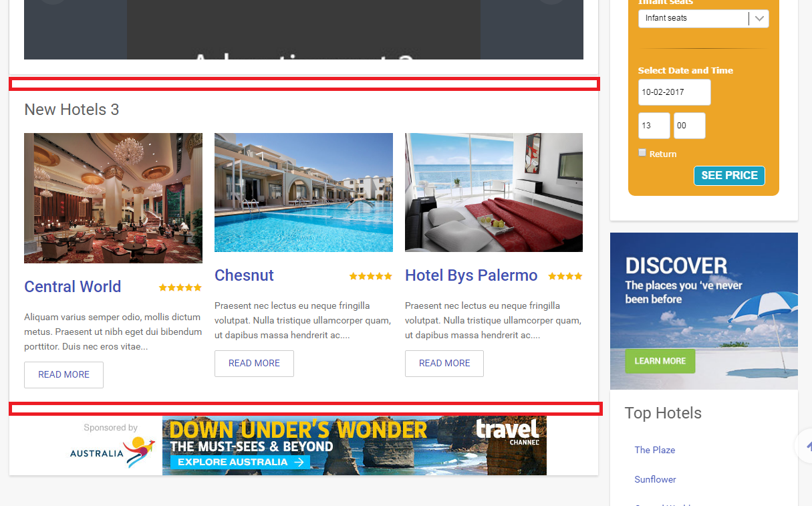
Task: Click READ MORE under Central World
Action: [63, 374]
